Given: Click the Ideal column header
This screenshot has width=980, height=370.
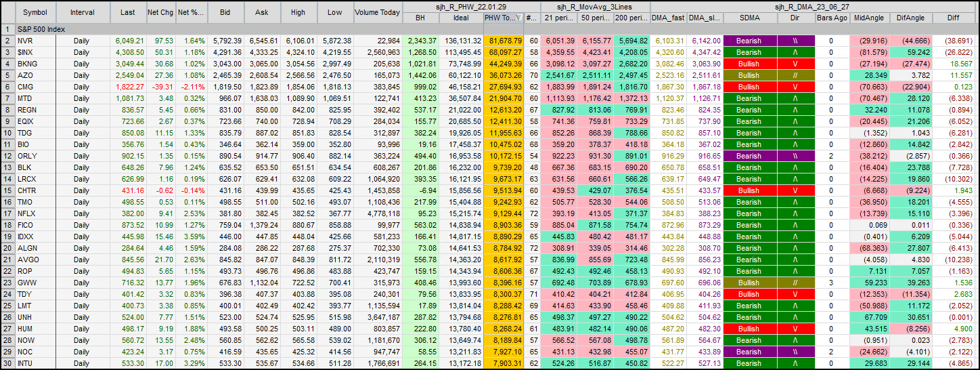Looking at the screenshot, I should (461, 18).
